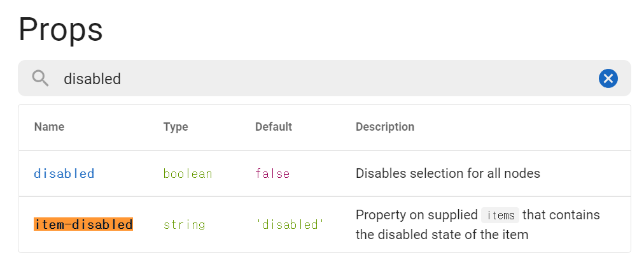The height and width of the screenshot is (262, 644).
Task: Click the Name column header
Action: 49,127
